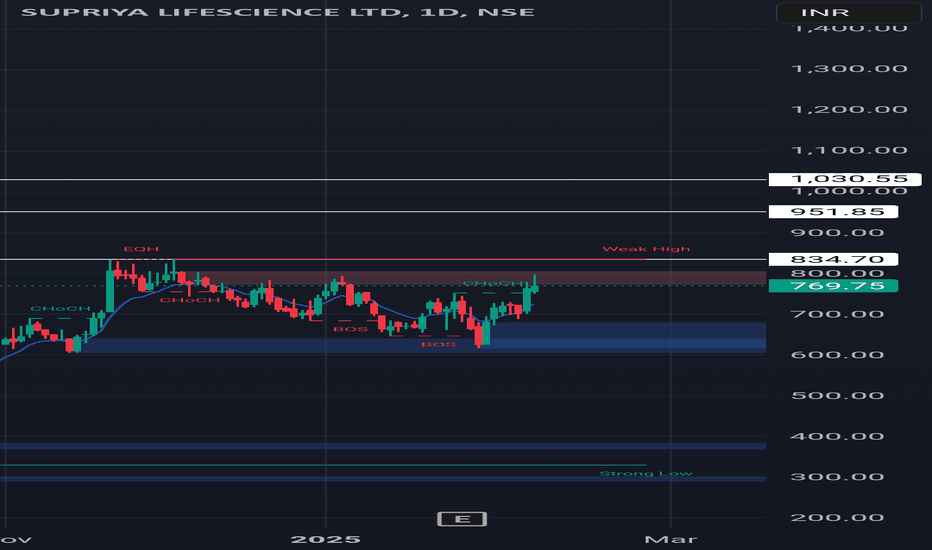Select the 1,030.55 price line label
Viewport: 932px width, 550px height.
(845, 179)
